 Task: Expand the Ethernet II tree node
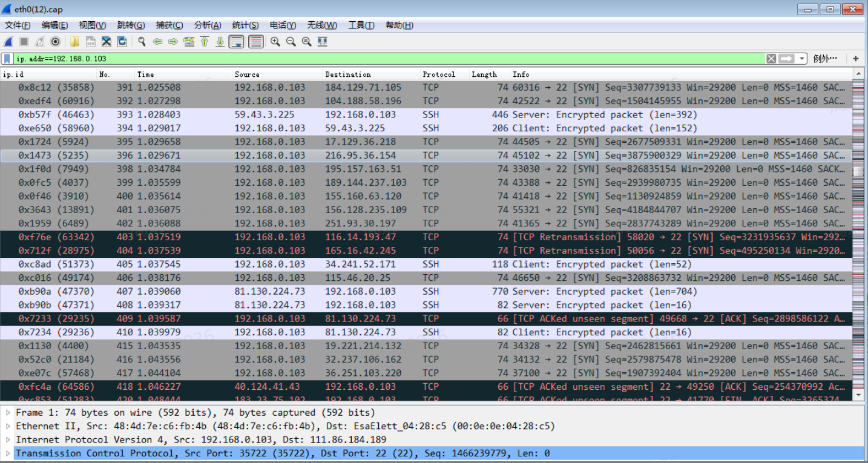click(8, 426)
